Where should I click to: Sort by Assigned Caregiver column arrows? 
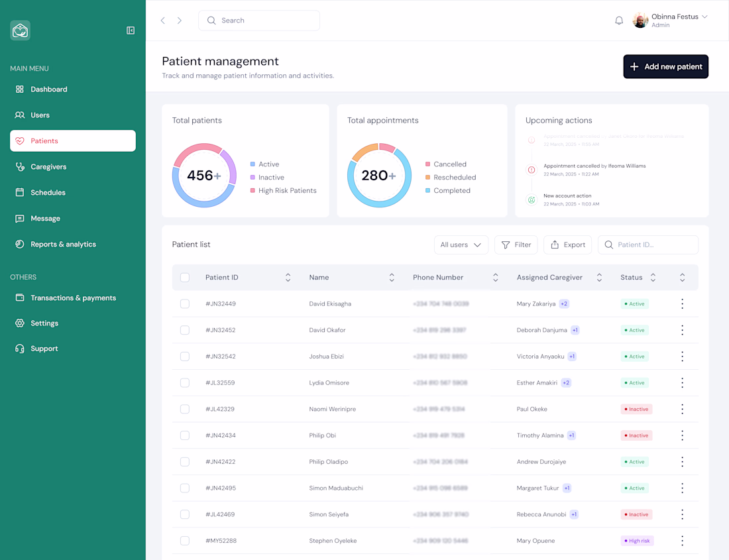(599, 278)
